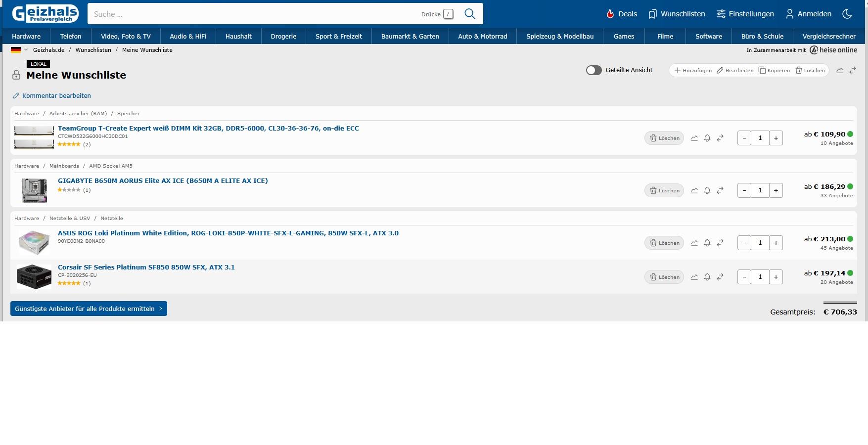Click Günstigste Anbieter für alle Produkte ermitteln
Viewport: 868px width, 445px height.
tap(89, 309)
